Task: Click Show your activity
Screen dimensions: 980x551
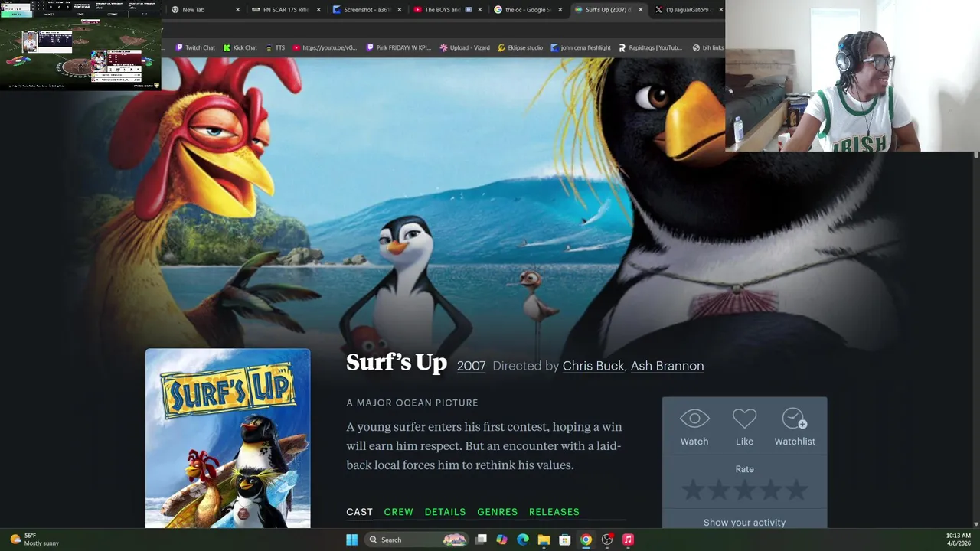Action: (x=744, y=523)
